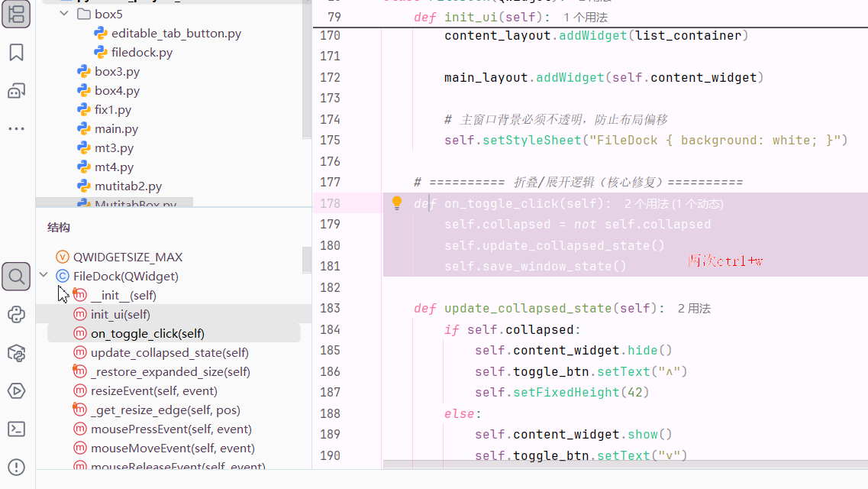Open the remote host tool window icon
The height and width of the screenshot is (489, 868).
click(x=16, y=90)
